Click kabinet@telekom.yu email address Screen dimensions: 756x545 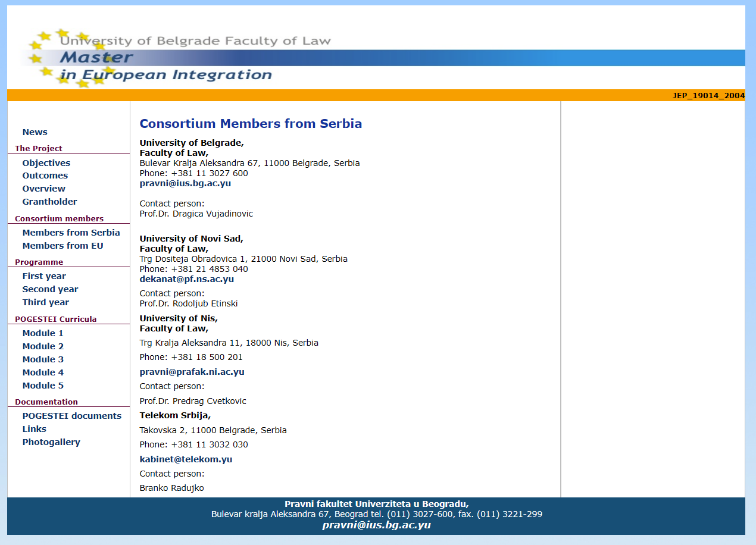(186, 459)
